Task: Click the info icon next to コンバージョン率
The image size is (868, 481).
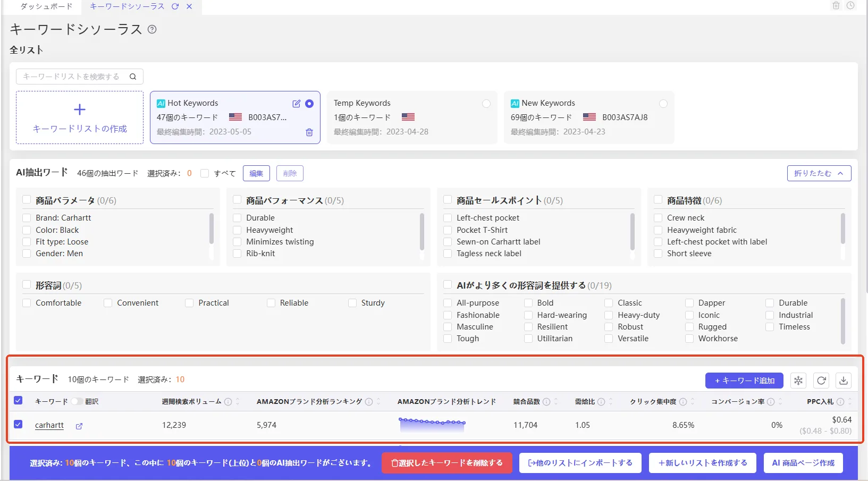Action: (771, 402)
